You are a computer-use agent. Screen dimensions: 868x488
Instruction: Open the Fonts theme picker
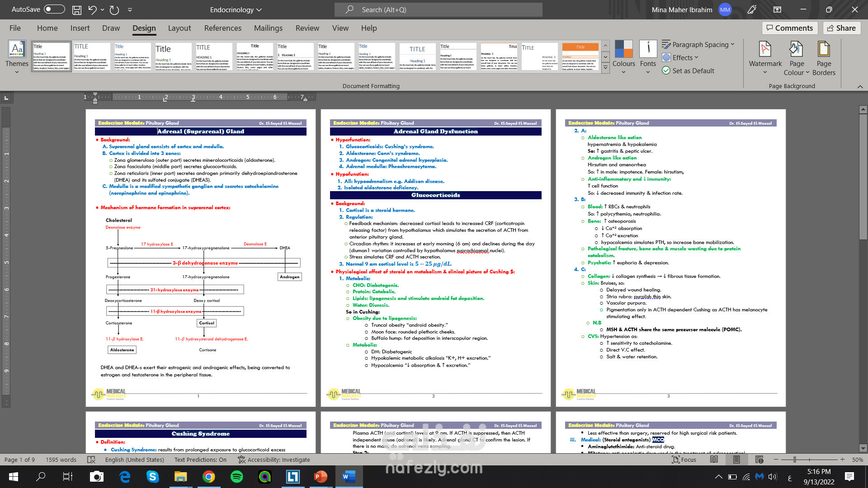648,58
